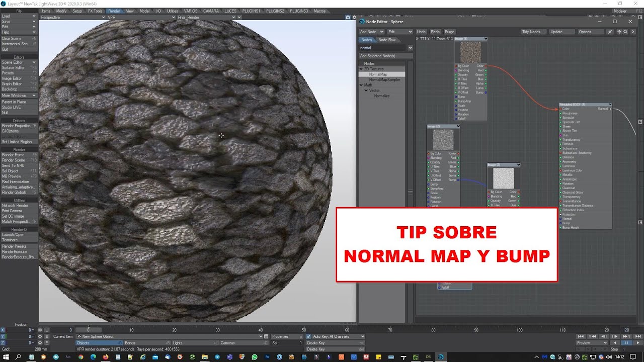
Task: Switch to the CAMARA menu tab
Action: [x=211, y=11]
